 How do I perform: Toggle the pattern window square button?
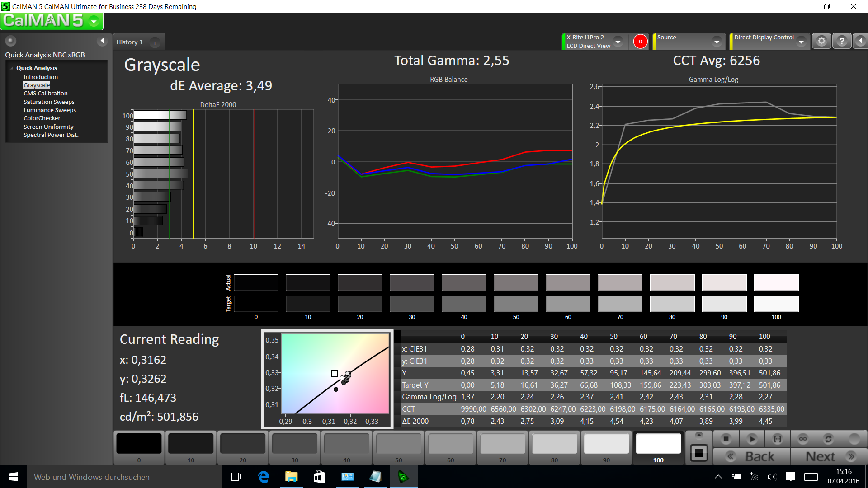click(699, 453)
